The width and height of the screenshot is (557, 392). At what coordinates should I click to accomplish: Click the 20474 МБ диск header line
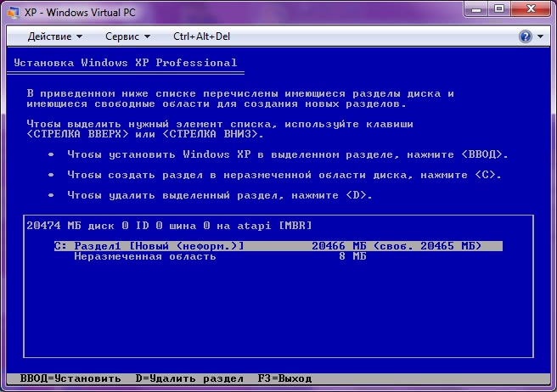pos(169,226)
